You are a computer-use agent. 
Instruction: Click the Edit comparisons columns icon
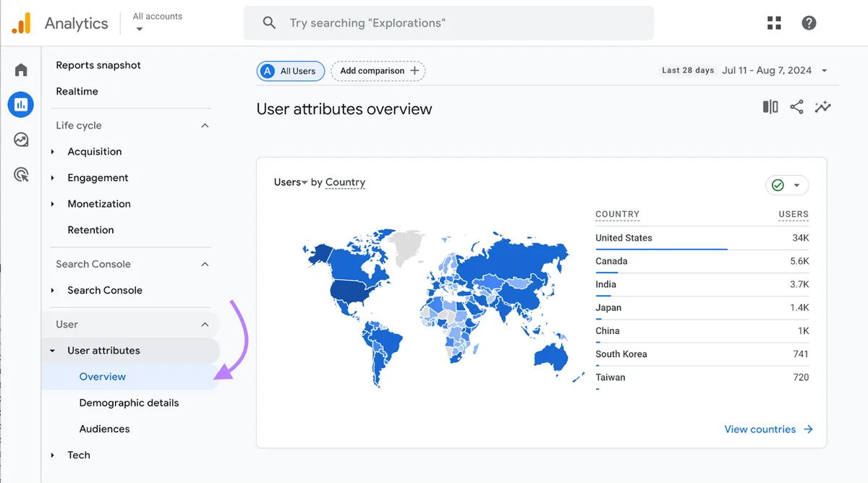click(x=770, y=107)
